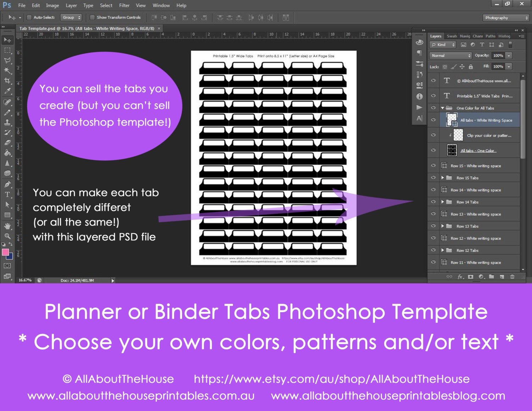Collapse the One Color for All Tabs group
This screenshot has width=532, height=411.
(x=443, y=108)
